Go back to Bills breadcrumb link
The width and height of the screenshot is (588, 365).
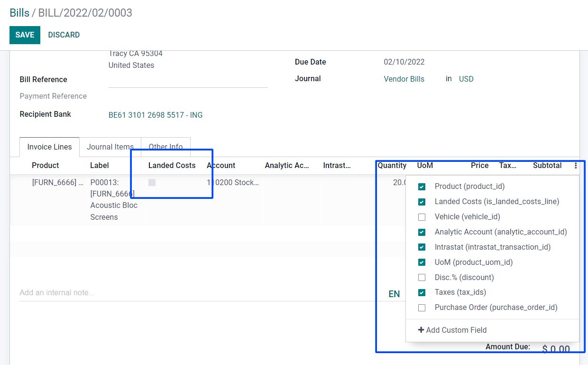[19, 13]
